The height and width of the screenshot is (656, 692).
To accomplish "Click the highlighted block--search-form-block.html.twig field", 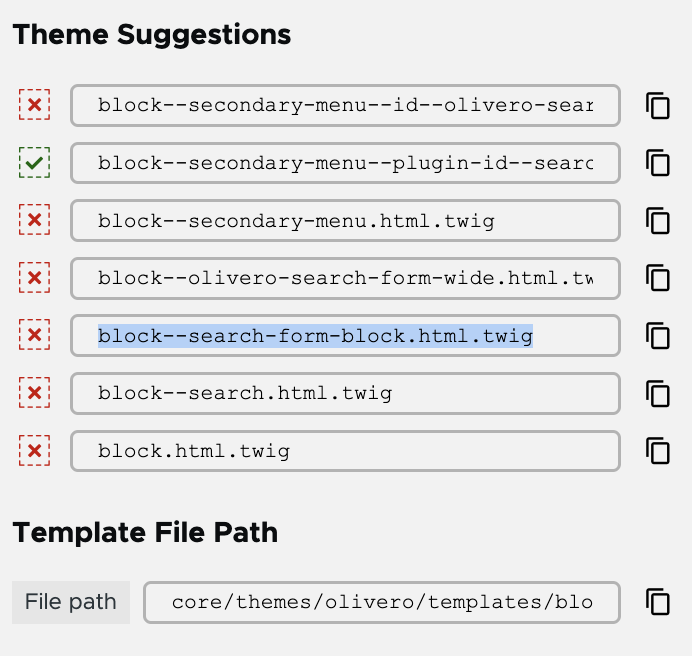I will (x=346, y=336).
